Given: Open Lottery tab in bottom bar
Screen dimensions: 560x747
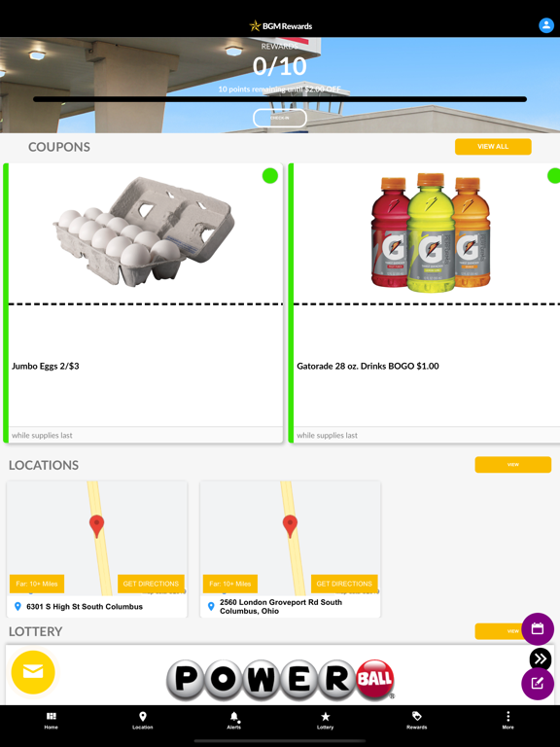Looking at the screenshot, I should [326, 721].
